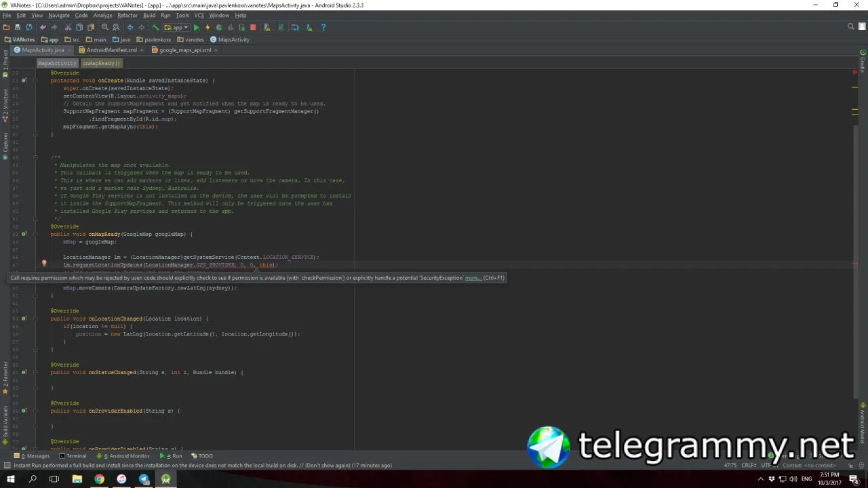Click the Paste icon in toolbar
The height and width of the screenshot is (488, 868).
click(91, 27)
